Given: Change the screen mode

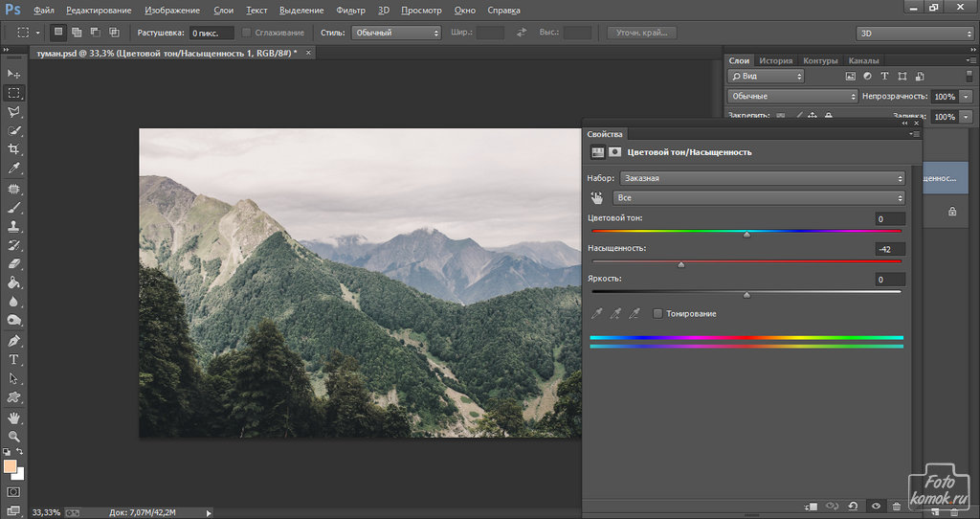Looking at the screenshot, I should (13, 510).
